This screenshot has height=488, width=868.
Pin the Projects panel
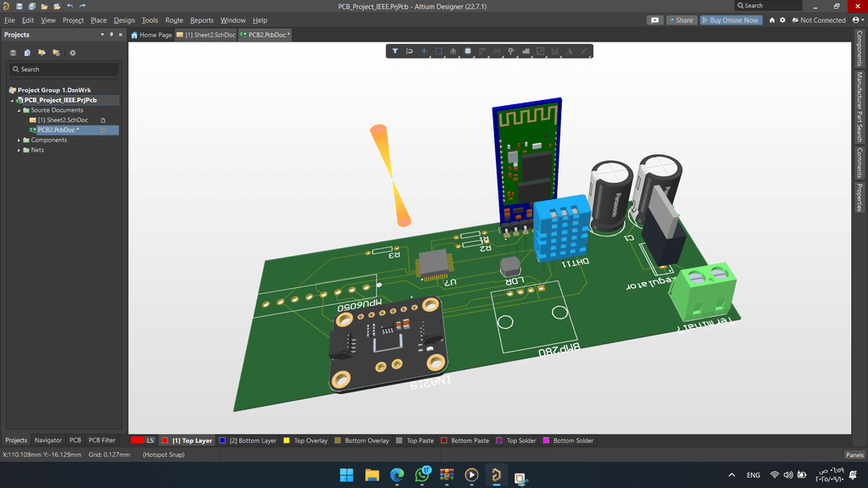coord(112,35)
